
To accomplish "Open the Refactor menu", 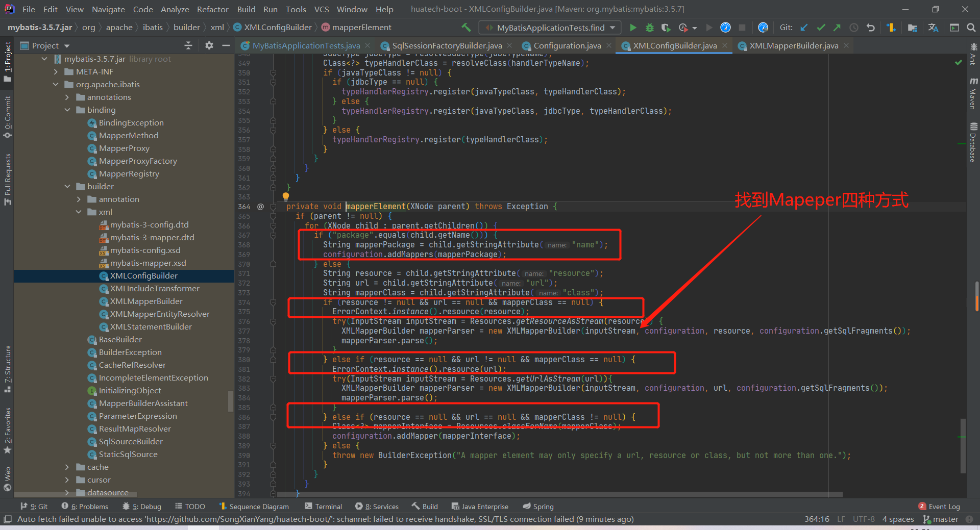I will pyautogui.click(x=212, y=9).
